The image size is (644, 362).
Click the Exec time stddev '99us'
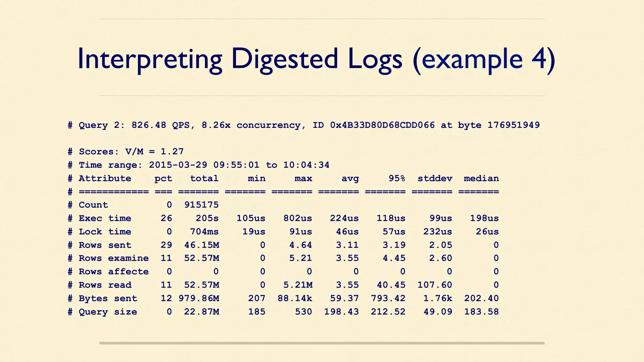[x=441, y=218]
